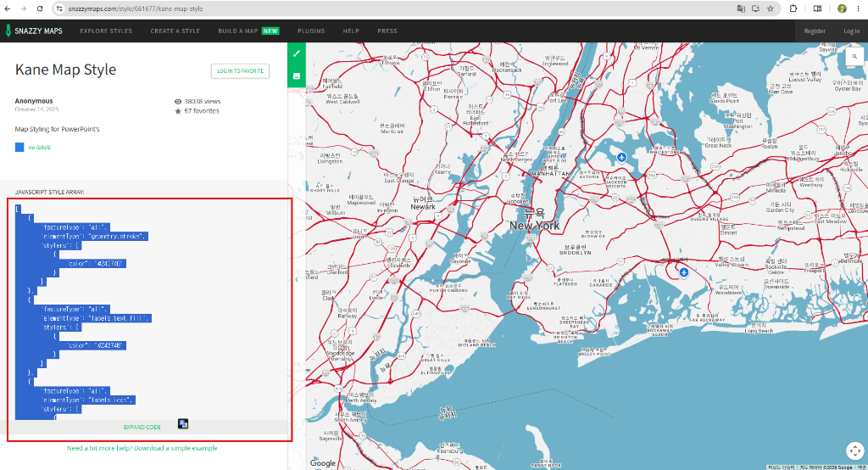Open the map search magnifier button
The image size is (868, 470).
854,57
